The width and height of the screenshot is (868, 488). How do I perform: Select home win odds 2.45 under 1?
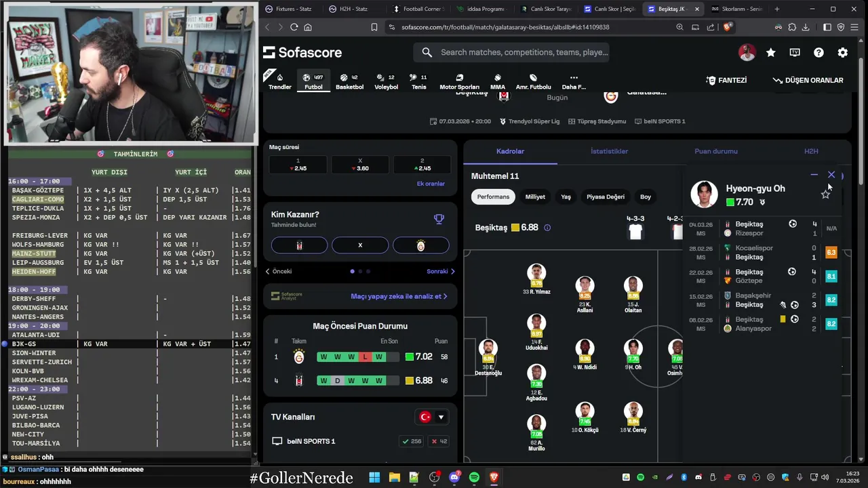(x=298, y=165)
